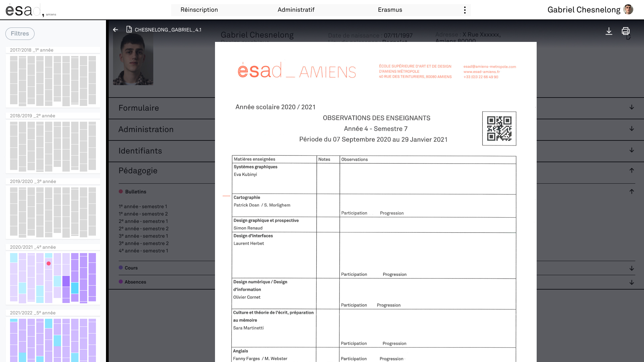The height and width of the screenshot is (362, 644).
Task: Click the Filtres button
Action: tap(20, 34)
